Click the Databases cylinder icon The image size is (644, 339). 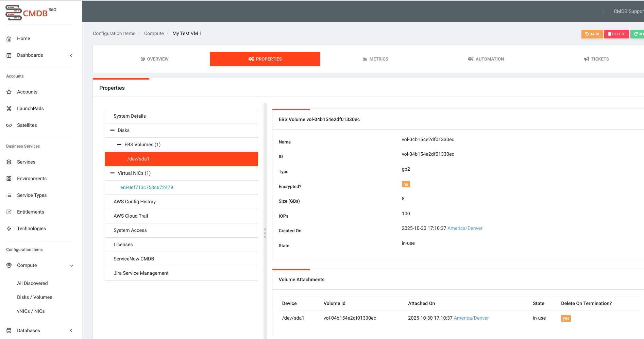coord(9,331)
